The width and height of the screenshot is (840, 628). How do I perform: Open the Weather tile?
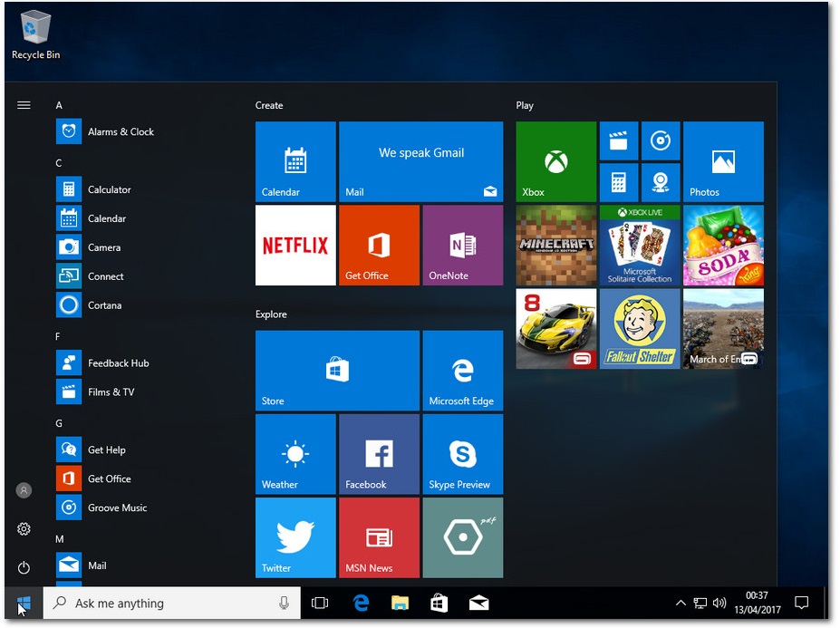295,454
